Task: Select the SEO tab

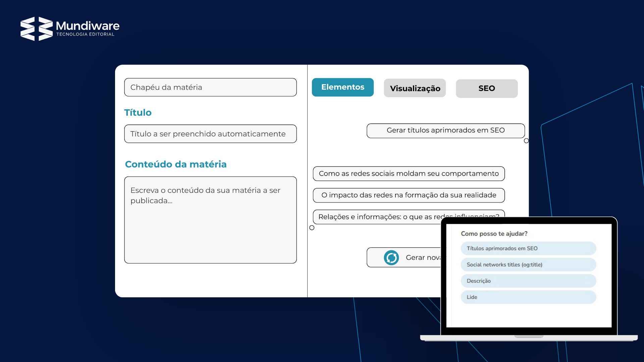Action: click(x=486, y=88)
